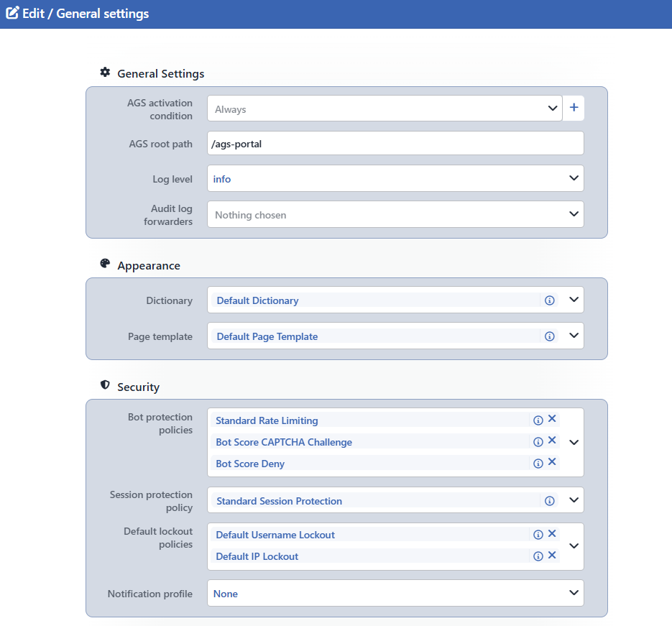
Task: Open the Bot Score Deny link
Action: point(250,463)
